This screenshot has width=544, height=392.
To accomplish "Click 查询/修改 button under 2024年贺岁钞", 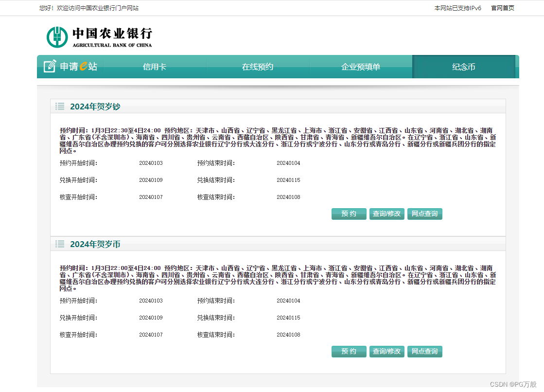I will (387, 214).
